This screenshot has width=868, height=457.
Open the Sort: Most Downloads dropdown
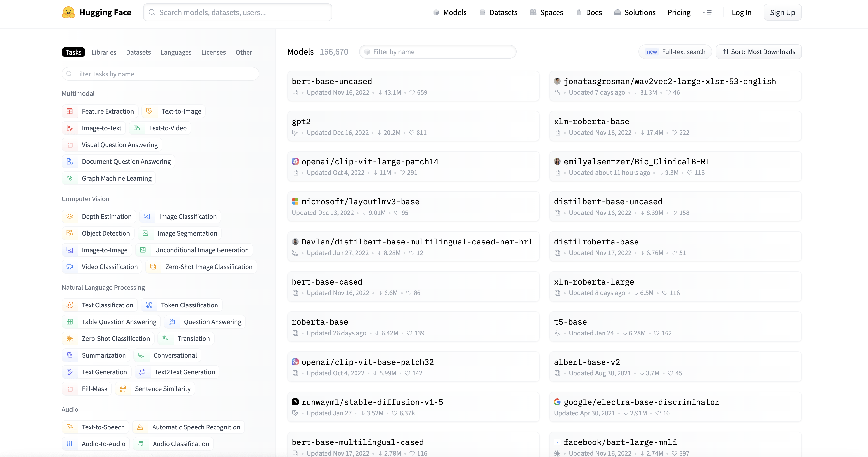pyautogui.click(x=759, y=52)
